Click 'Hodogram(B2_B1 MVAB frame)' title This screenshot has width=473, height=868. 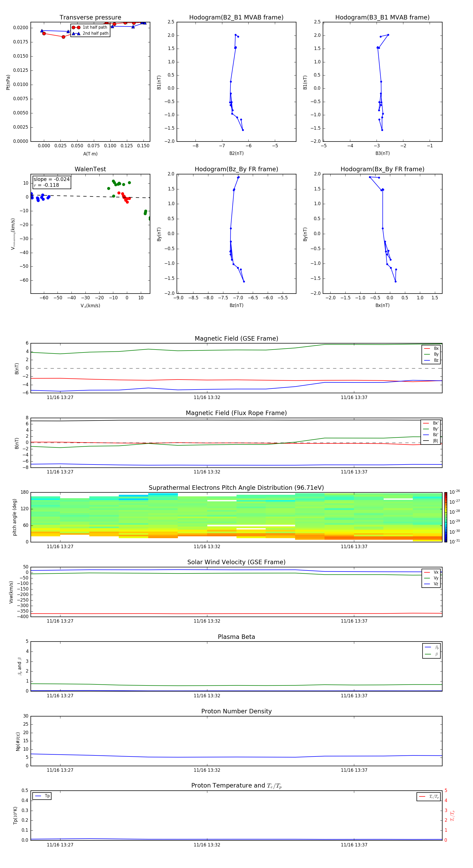pyautogui.click(x=236, y=18)
